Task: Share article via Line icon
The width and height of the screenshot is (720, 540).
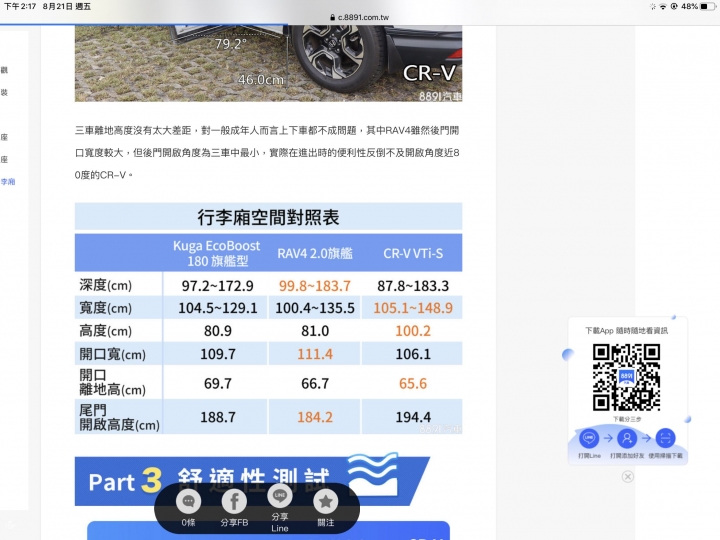Action: pos(280,496)
